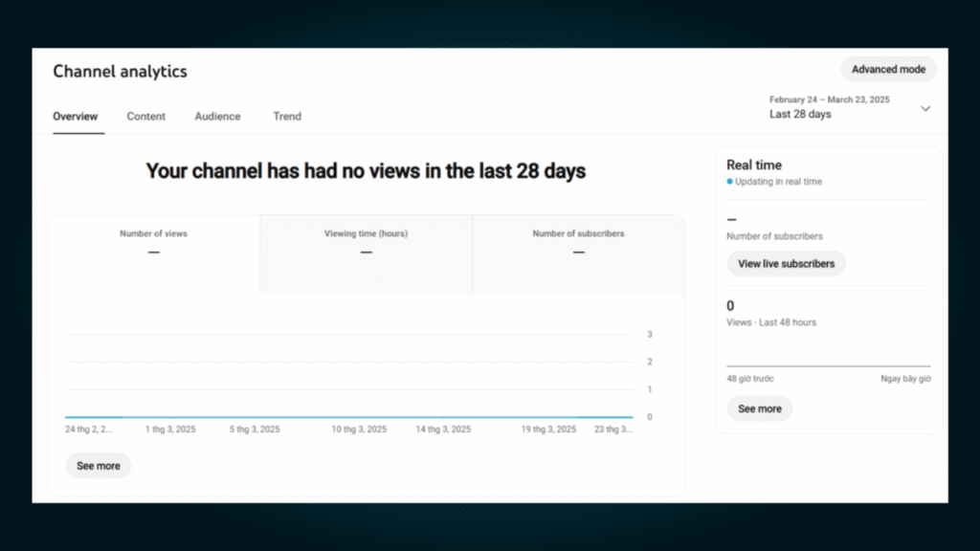
Task: Click the 1 thg 3, 2025 axis label
Action: [170, 430]
